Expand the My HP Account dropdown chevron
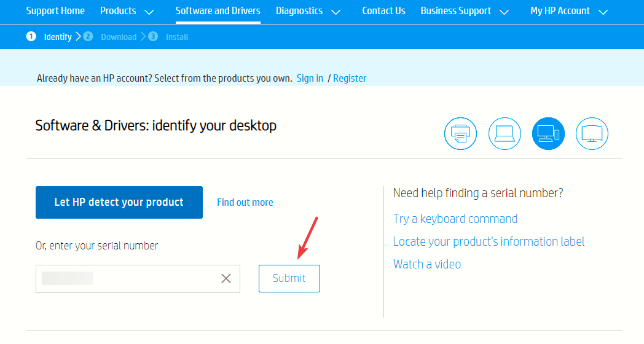Screen dimensions: 644x344 pyautogui.click(x=603, y=12)
